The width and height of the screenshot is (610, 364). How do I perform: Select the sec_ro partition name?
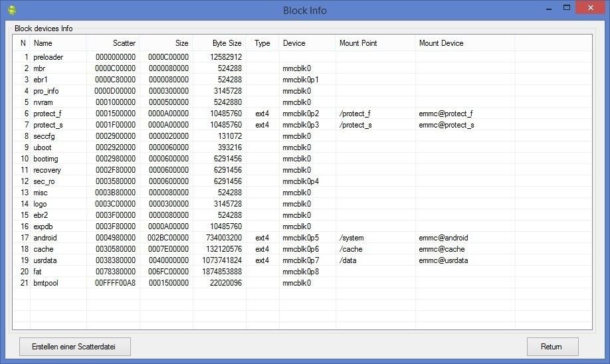click(x=44, y=181)
